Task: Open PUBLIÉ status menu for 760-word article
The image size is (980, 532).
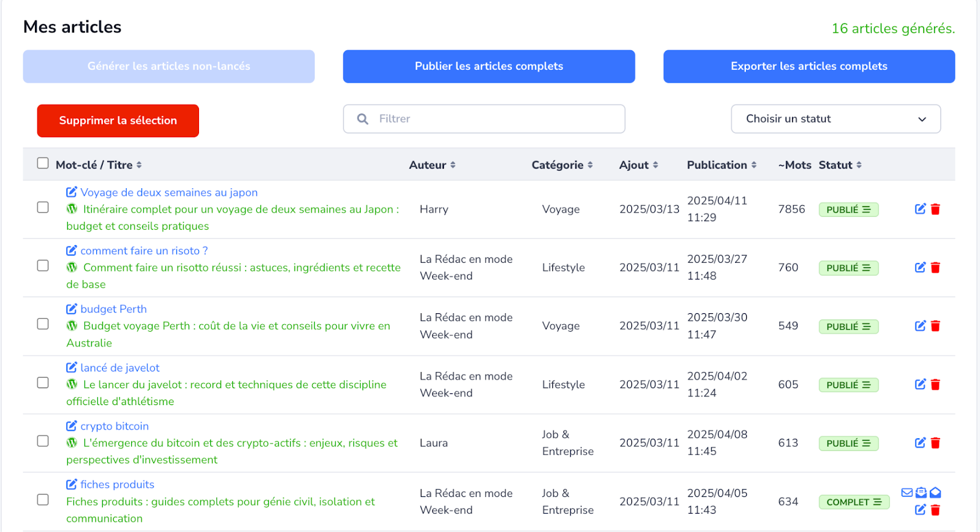Action: 848,268
